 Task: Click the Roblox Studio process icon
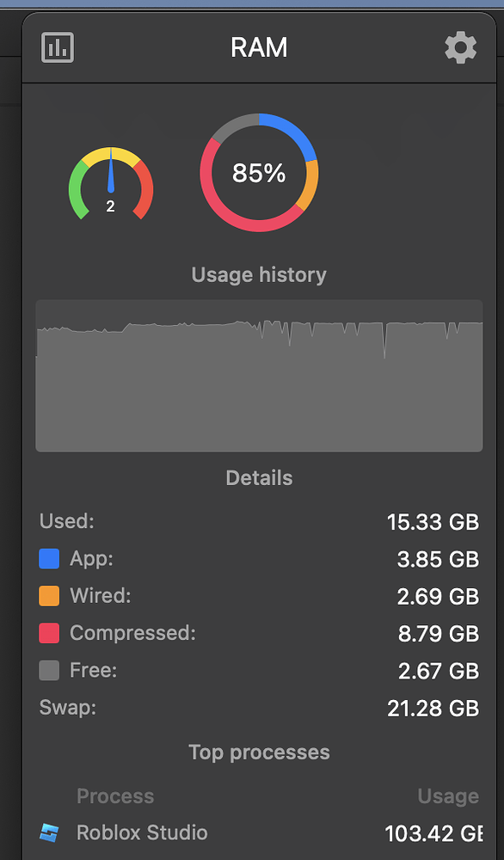coord(49,832)
